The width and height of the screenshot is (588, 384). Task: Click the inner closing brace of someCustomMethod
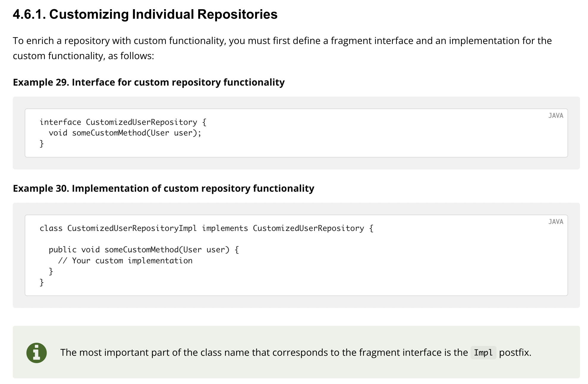tap(51, 271)
